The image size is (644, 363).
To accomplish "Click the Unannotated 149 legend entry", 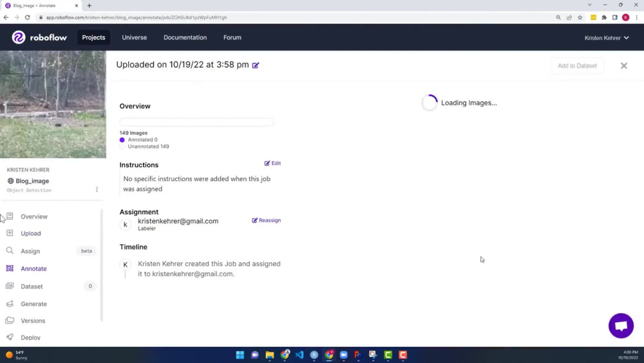I will 144,146.
